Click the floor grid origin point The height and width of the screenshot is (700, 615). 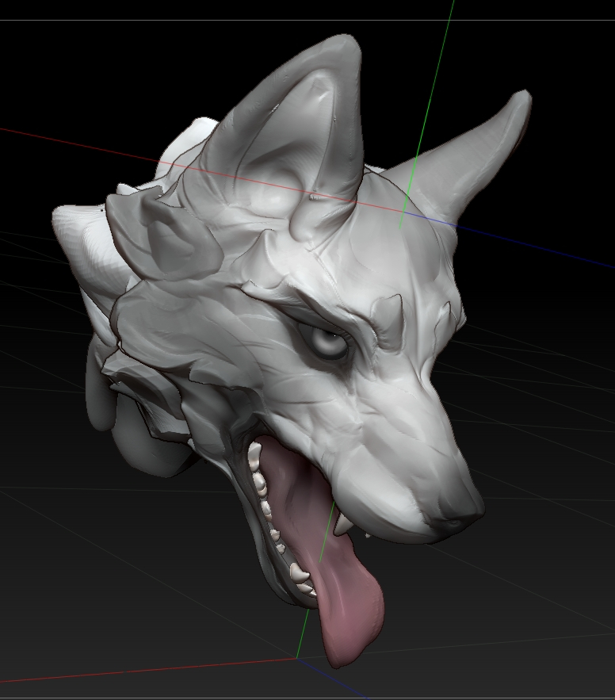297,658
